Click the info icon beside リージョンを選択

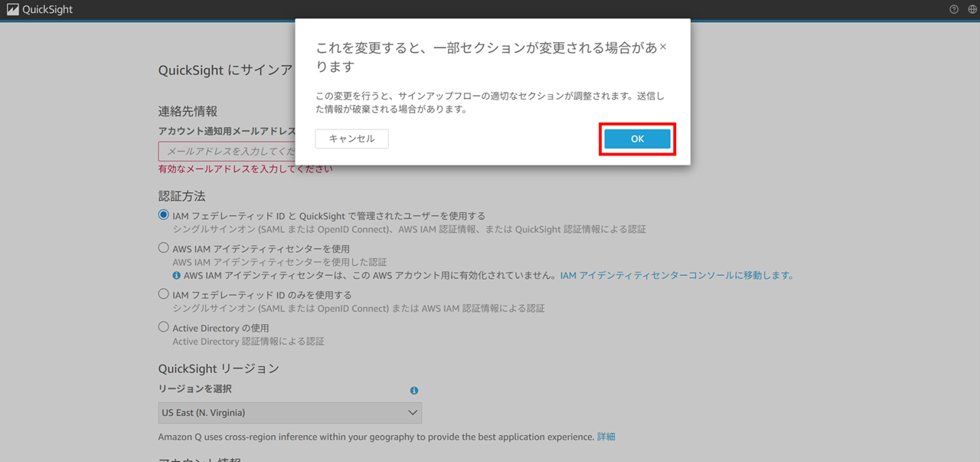pyautogui.click(x=414, y=390)
